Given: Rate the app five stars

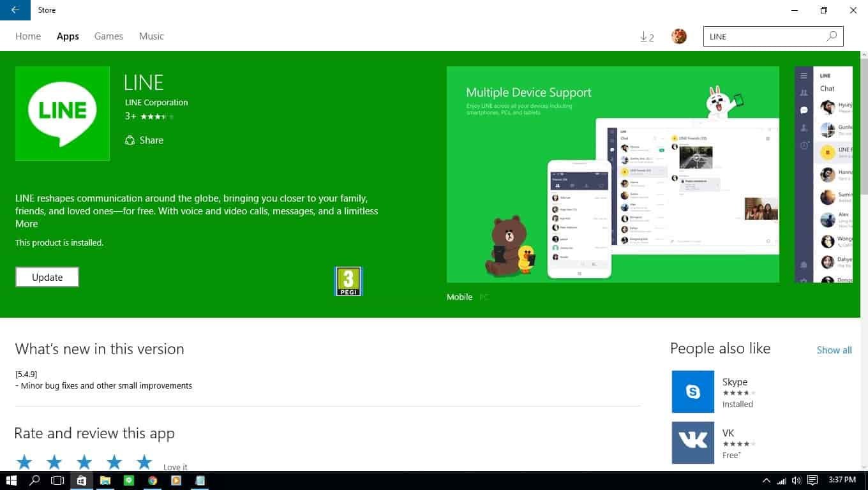Looking at the screenshot, I should pyautogui.click(x=144, y=462).
